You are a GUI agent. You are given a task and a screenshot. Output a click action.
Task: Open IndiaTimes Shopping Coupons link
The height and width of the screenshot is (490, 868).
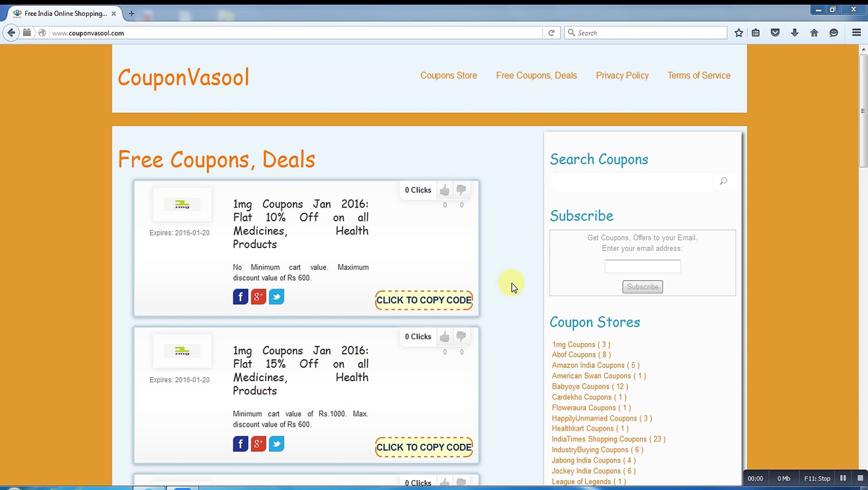[x=609, y=439]
